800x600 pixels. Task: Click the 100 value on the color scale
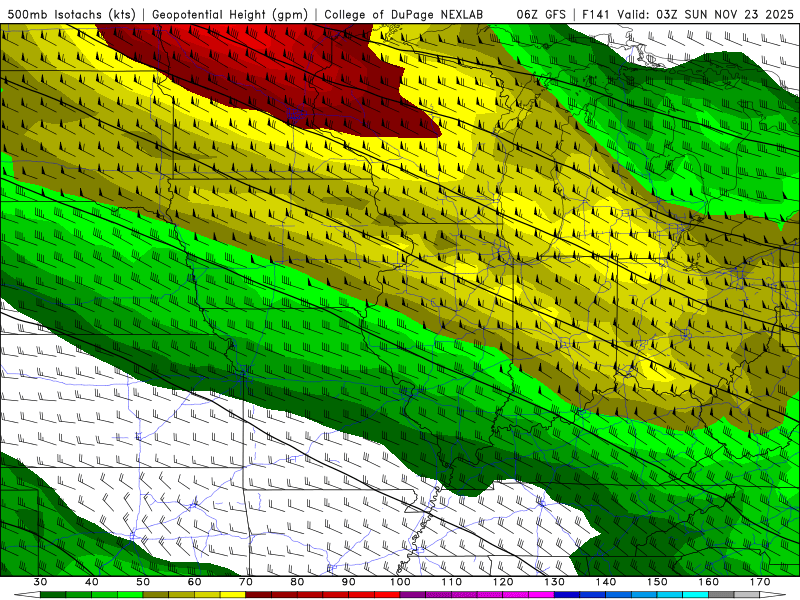[400, 582]
